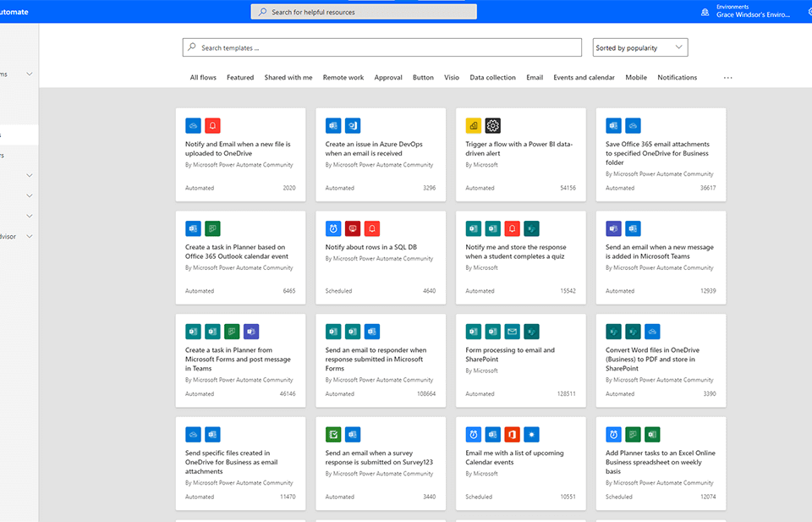Open the Sorted by popularity dropdown
812x522 pixels.
pyautogui.click(x=640, y=48)
